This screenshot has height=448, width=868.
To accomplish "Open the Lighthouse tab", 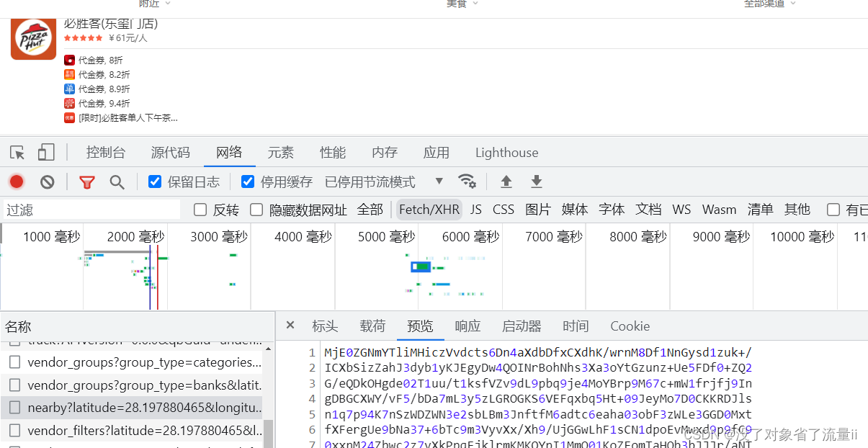I will (x=506, y=153).
